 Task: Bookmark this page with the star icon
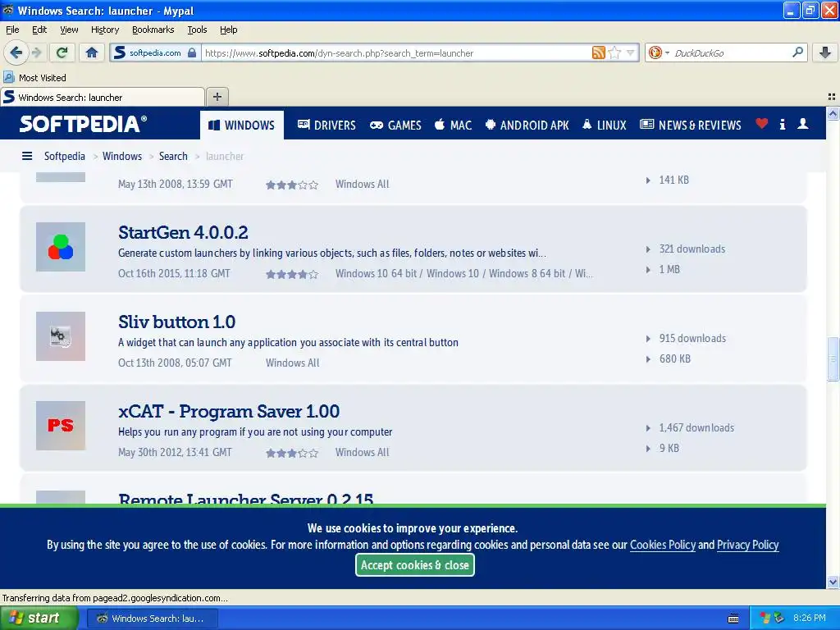pyautogui.click(x=614, y=52)
